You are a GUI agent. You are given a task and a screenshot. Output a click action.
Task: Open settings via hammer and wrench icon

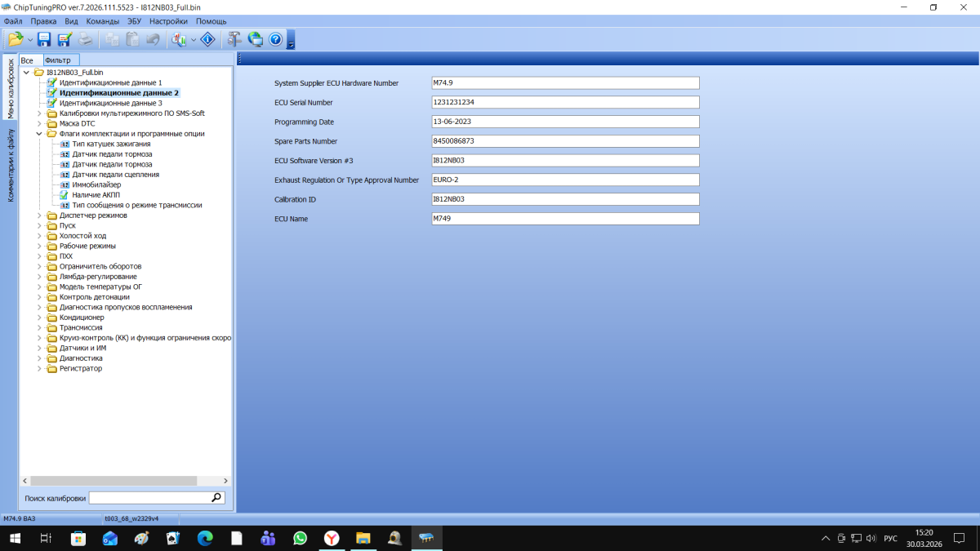tap(235, 39)
